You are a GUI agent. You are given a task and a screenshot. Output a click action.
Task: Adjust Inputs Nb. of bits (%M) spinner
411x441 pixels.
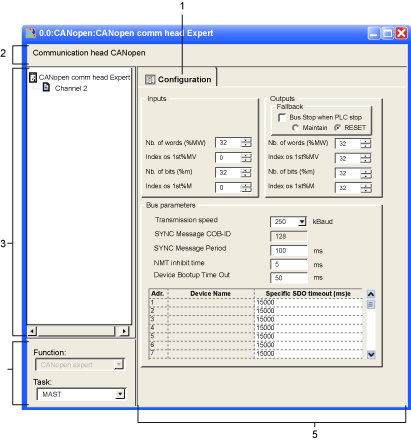pos(246,172)
